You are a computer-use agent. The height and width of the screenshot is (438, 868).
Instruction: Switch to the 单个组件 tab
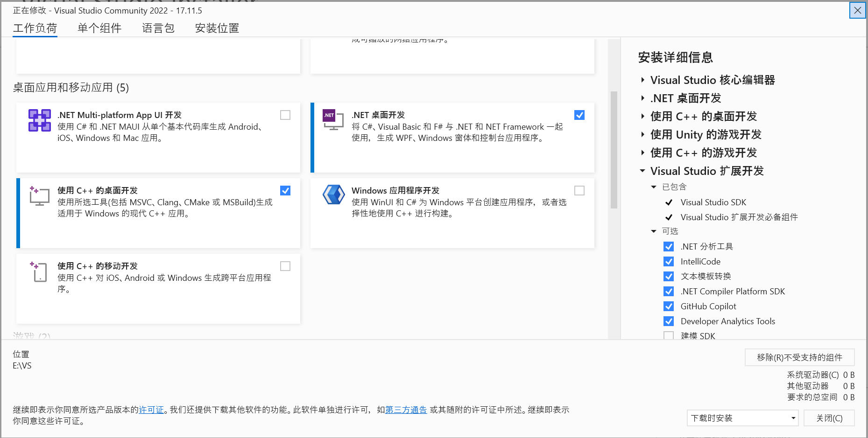[99, 28]
